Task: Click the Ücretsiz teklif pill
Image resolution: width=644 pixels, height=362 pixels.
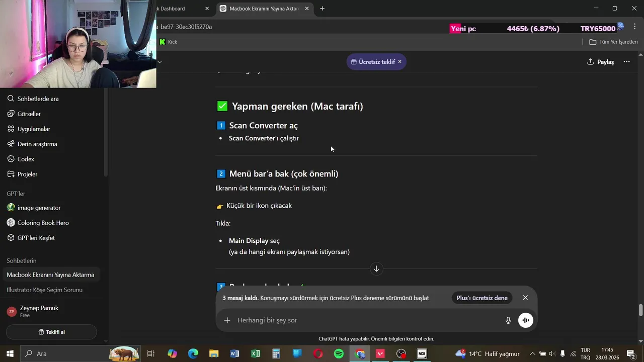Action: (x=376, y=62)
